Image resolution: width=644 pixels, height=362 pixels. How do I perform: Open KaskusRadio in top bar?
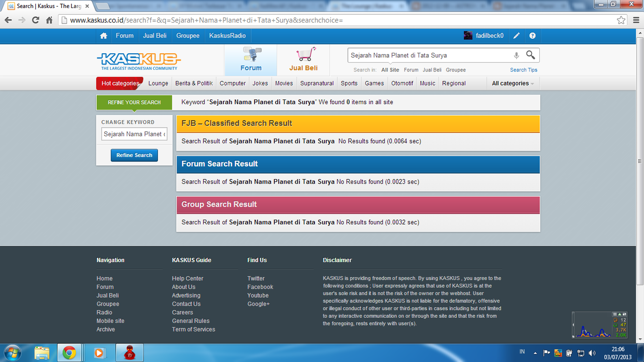[x=227, y=36]
